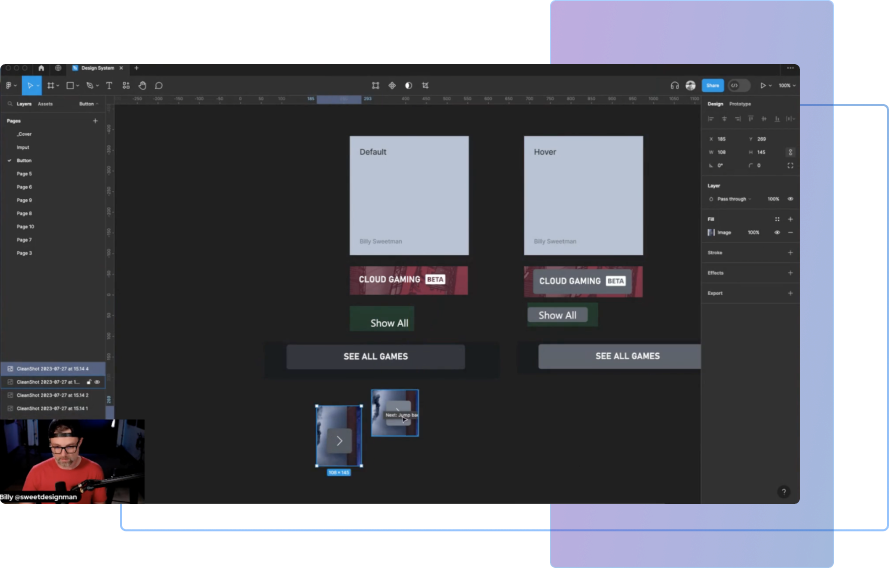Open the Pass through blend mode dropdown
Image resolution: width=889 pixels, height=568 pixels.
pyautogui.click(x=734, y=199)
